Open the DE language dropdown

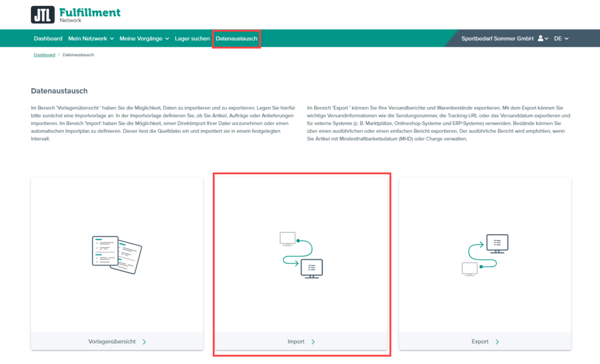pyautogui.click(x=561, y=38)
